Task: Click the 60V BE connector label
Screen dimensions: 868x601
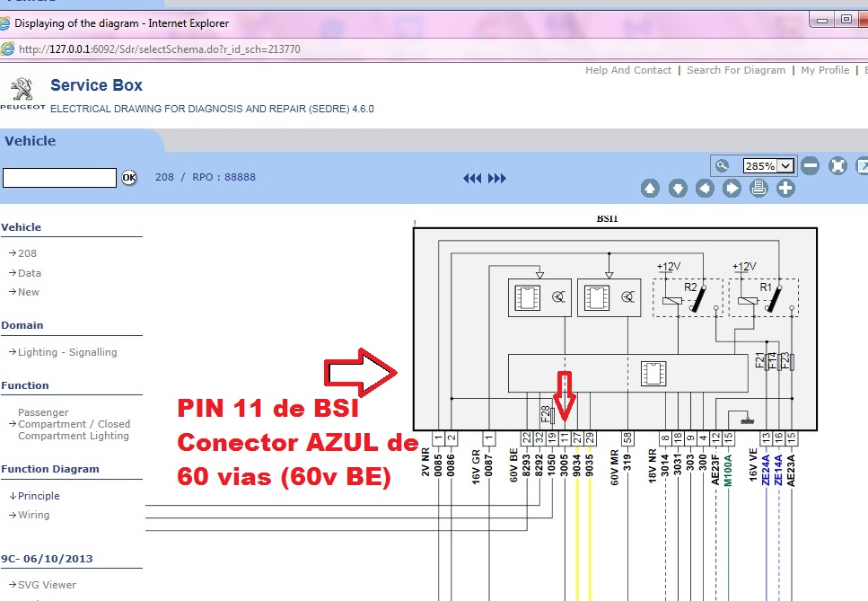Action: click(513, 465)
